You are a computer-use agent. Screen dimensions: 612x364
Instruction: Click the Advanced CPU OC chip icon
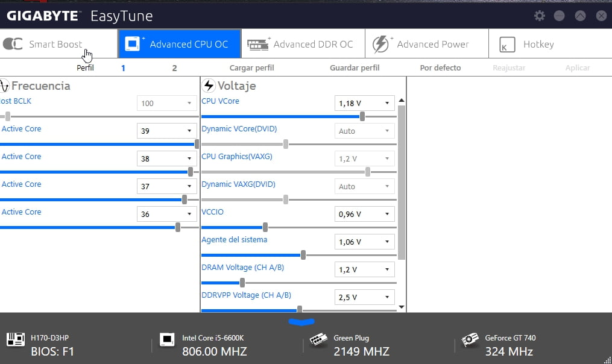pyautogui.click(x=132, y=44)
